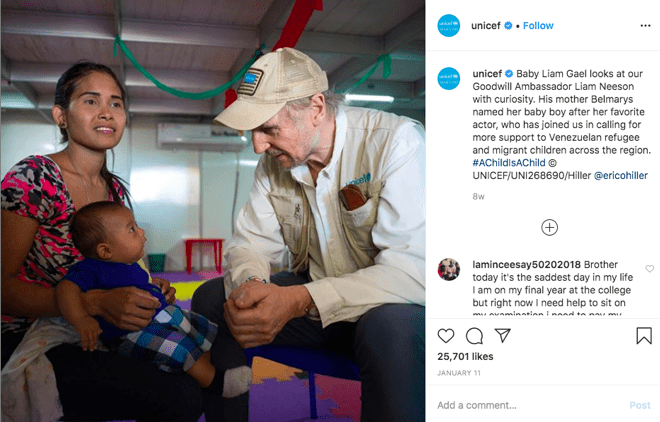The height and width of the screenshot is (422, 660).
Task: Click the lamincessay50202018 commenter username
Action: 527,265
